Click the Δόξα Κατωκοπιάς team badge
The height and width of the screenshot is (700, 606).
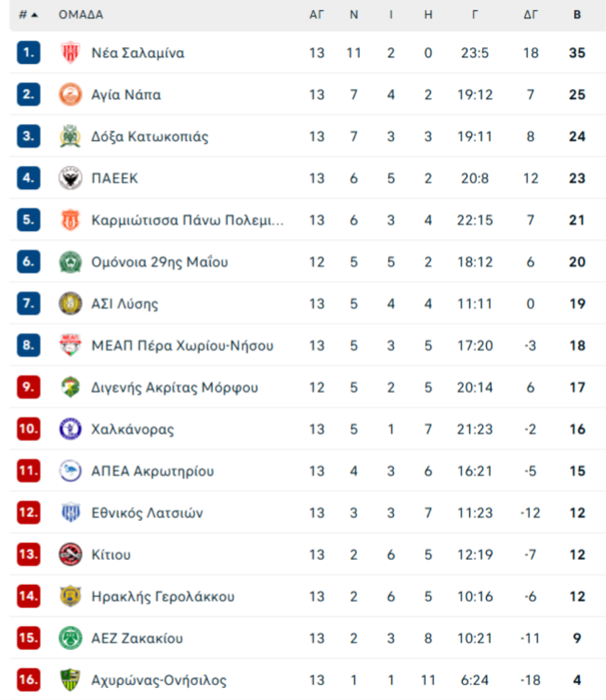tap(70, 137)
